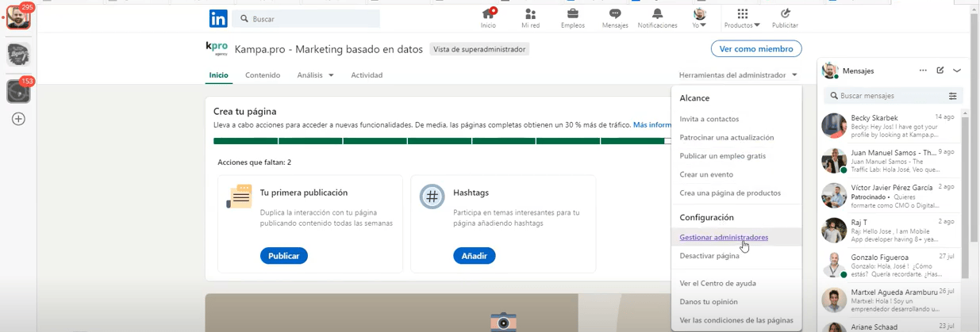Click the Kampa.pro kpro agency logo

tap(217, 48)
